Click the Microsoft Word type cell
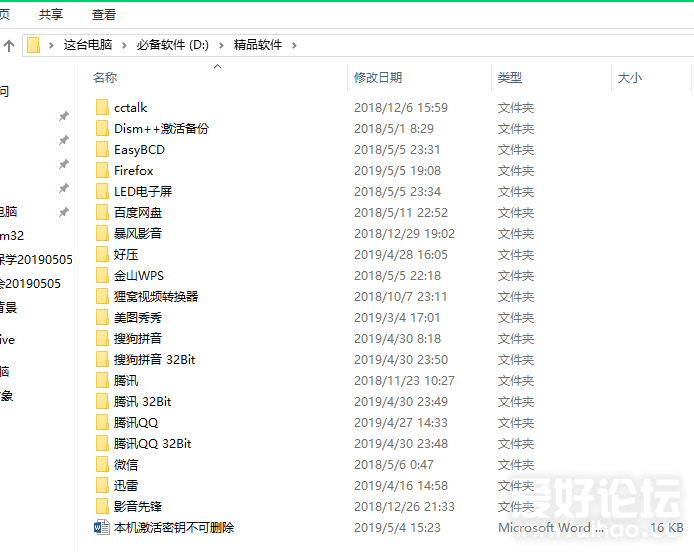The image size is (694, 552). click(551, 528)
